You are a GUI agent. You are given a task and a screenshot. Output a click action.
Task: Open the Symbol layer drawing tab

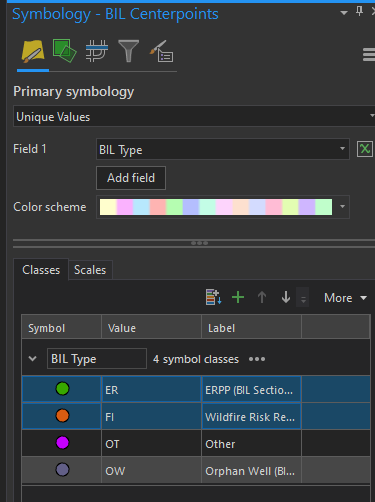point(97,51)
